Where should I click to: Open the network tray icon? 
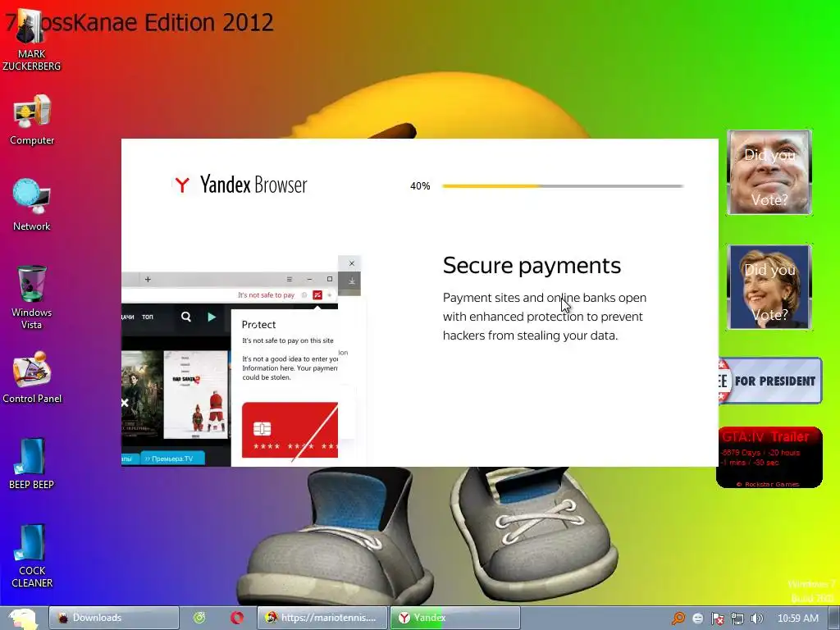click(x=737, y=619)
